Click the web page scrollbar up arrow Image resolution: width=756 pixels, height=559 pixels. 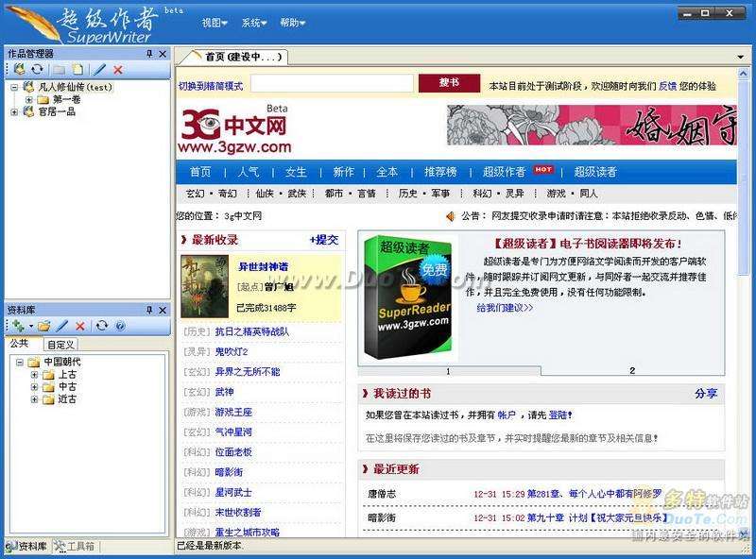tap(743, 74)
